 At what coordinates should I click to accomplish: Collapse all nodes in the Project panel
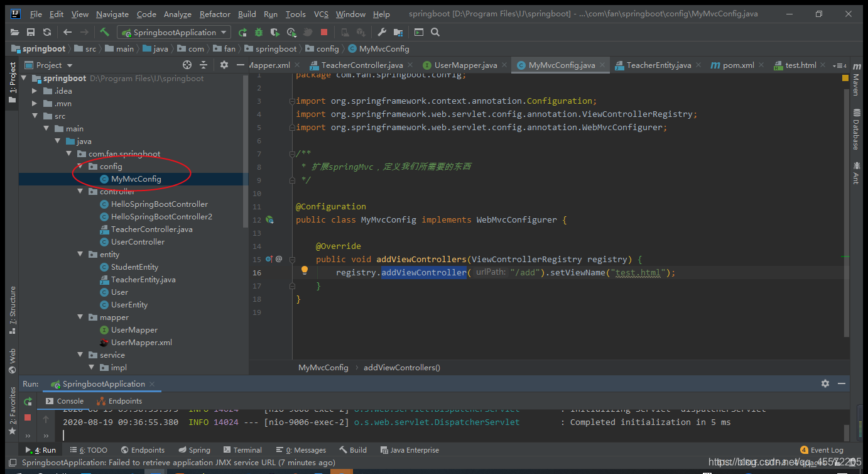(x=203, y=65)
